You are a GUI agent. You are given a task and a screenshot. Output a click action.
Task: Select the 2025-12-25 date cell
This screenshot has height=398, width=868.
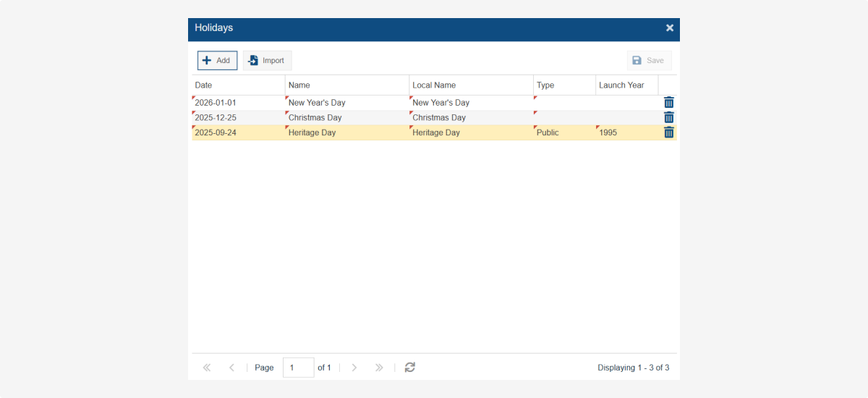tap(238, 118)
